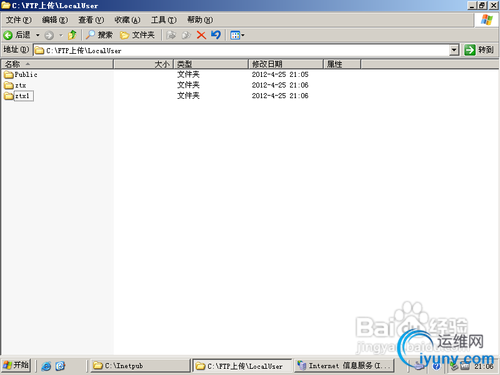Click the folder icon inside the address bar

(x=40, y=50)
